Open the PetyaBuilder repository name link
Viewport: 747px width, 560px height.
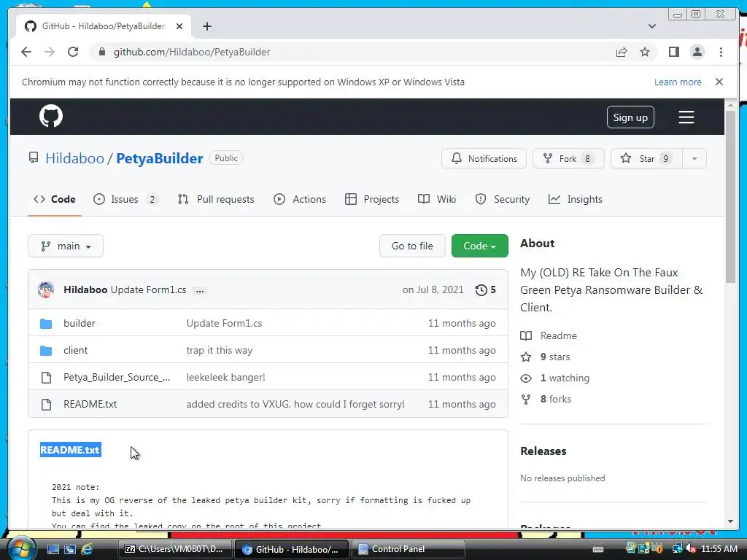pos(160,158)
